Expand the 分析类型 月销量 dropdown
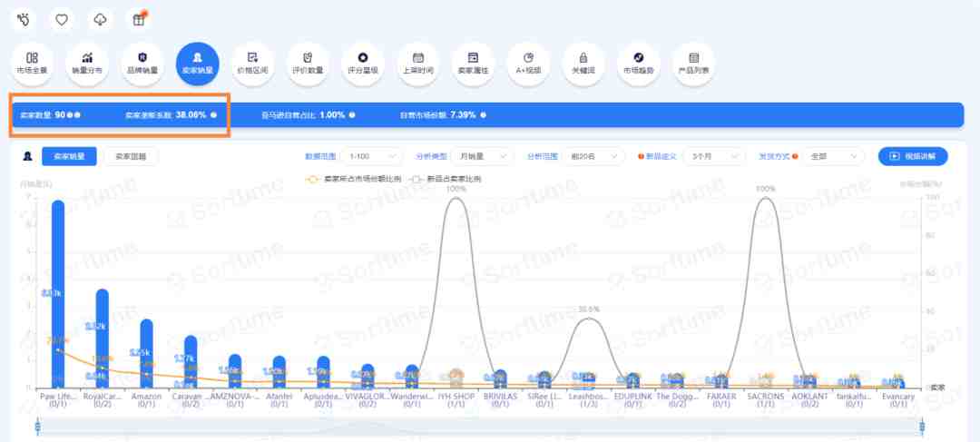Screen dimensions: 980x442 [x=481, y=156]
